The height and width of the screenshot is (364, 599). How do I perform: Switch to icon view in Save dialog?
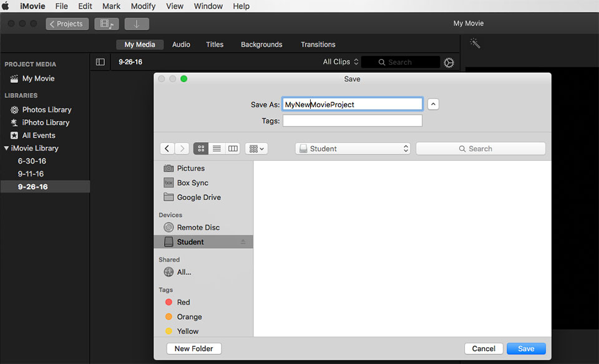[201, 148]
